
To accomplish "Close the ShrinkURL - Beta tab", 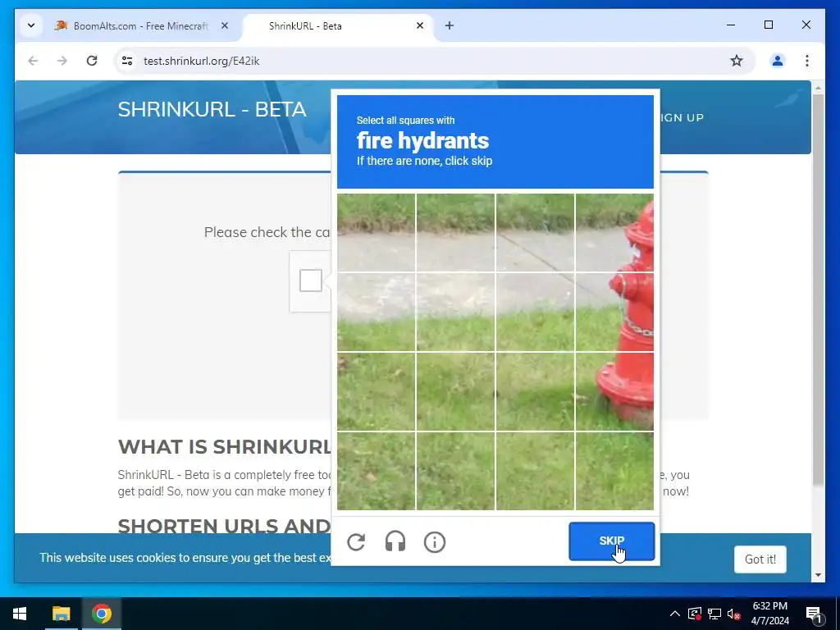I will pyautogui.click(x=420, y=25).
